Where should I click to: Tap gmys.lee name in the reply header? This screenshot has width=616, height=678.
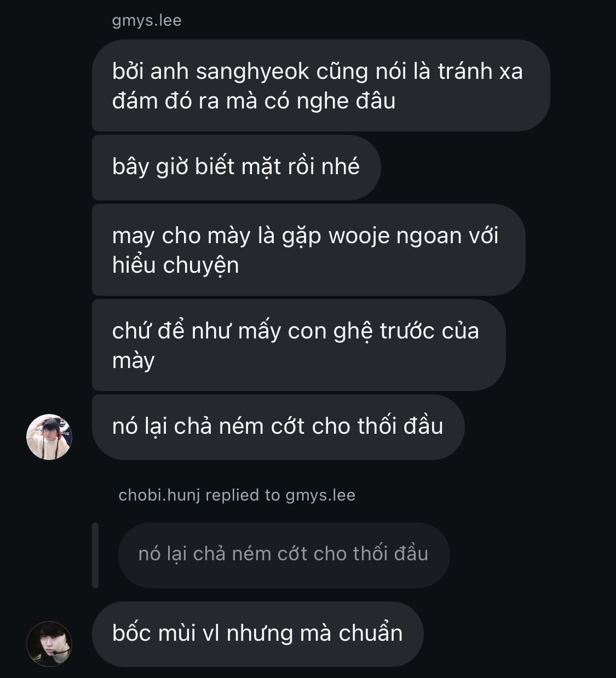coord(320,495)
